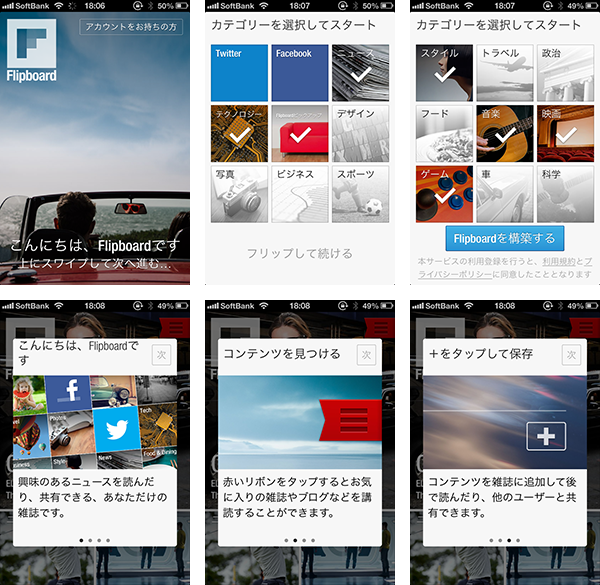Image resolution: width=600 pixels, height=585 pixels.
Task: Tap 次 in 'こんにちは、Flipboardです' dialog
Action: (161, 355)
